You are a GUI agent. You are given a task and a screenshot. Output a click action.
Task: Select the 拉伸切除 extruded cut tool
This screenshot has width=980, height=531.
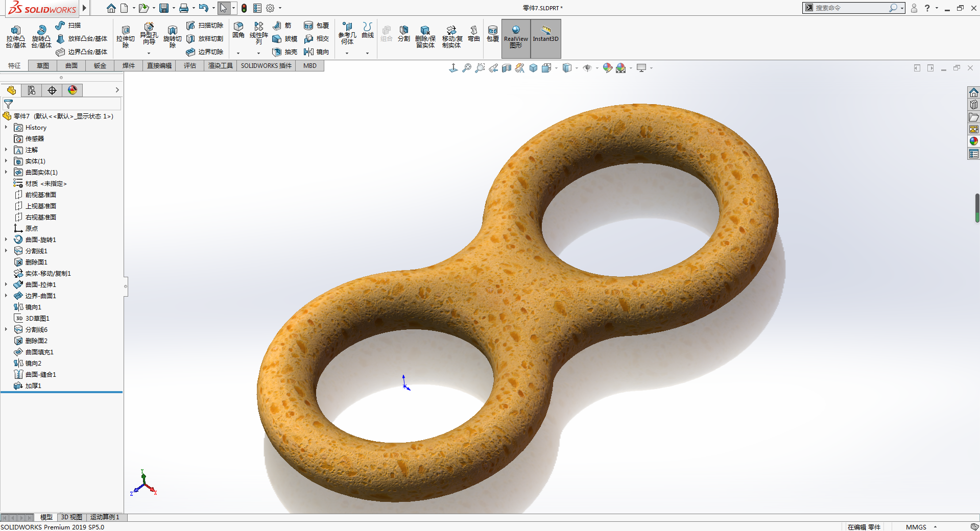[126, 37]
